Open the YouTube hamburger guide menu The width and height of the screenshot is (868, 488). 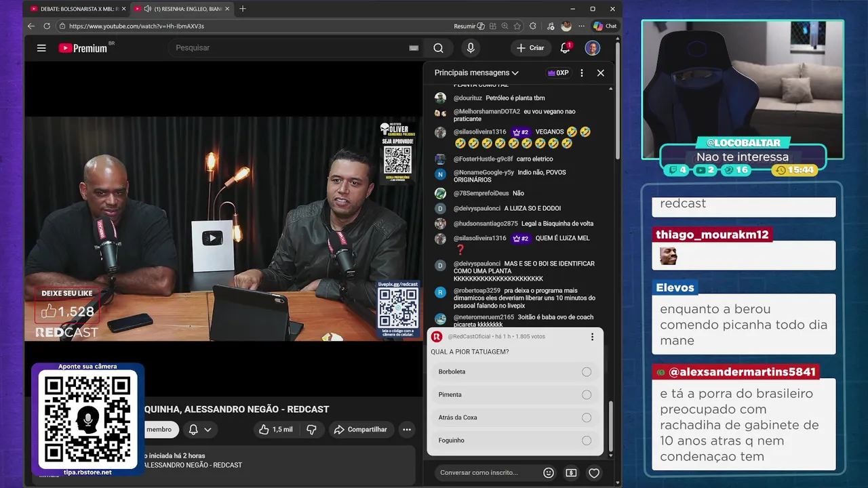[x=41, y=48]
